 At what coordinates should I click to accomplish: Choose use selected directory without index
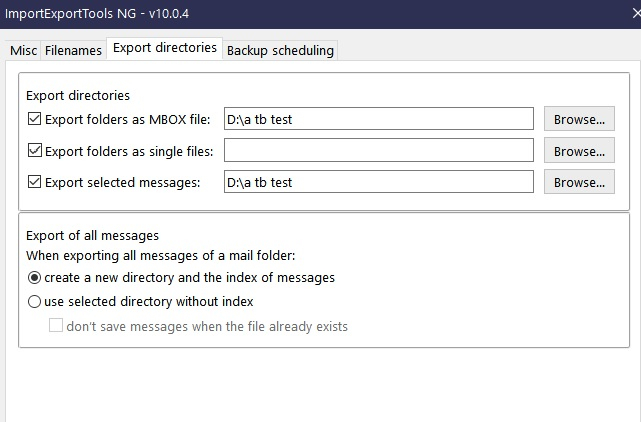pyautogui.click(x=35, y=301)
